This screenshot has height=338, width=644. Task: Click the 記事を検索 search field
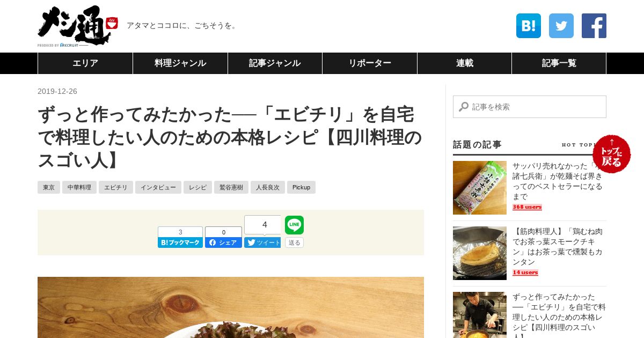[x=530, y=107]
